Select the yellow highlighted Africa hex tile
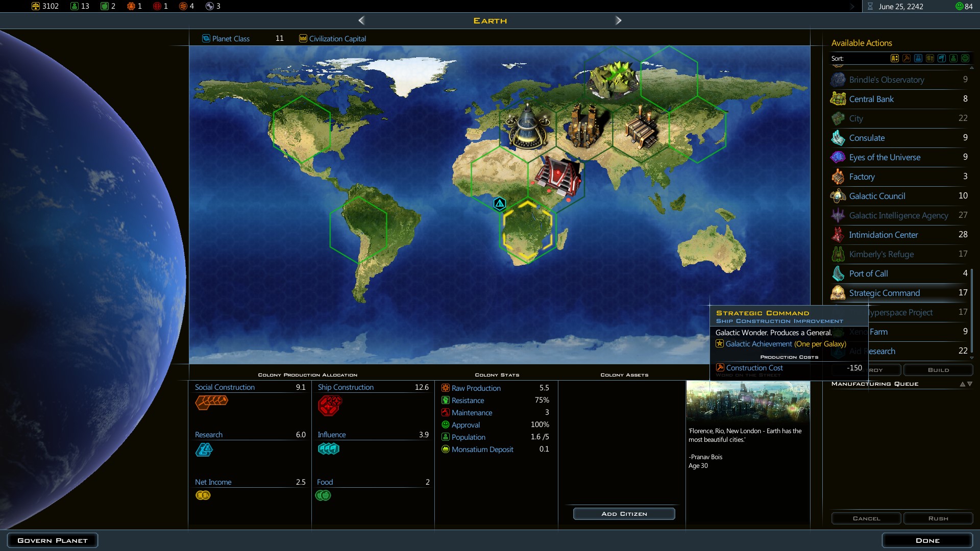 [527, 230]
